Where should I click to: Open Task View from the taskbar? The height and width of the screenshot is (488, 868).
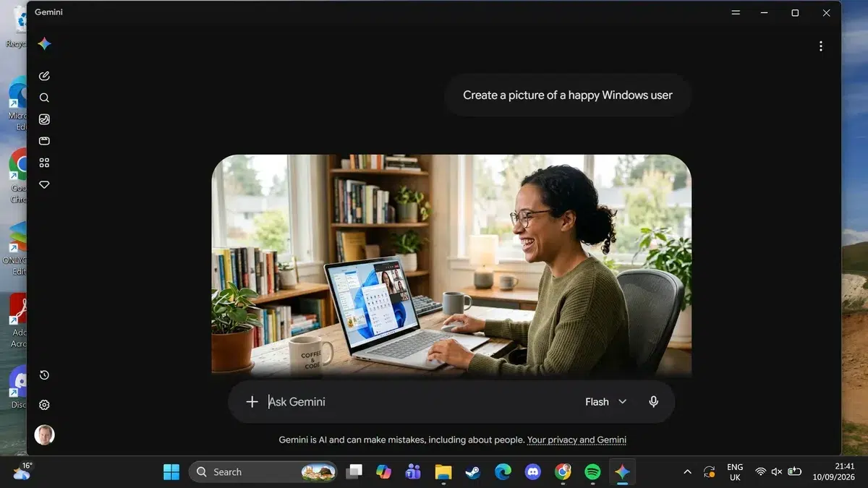click(354, 472)
